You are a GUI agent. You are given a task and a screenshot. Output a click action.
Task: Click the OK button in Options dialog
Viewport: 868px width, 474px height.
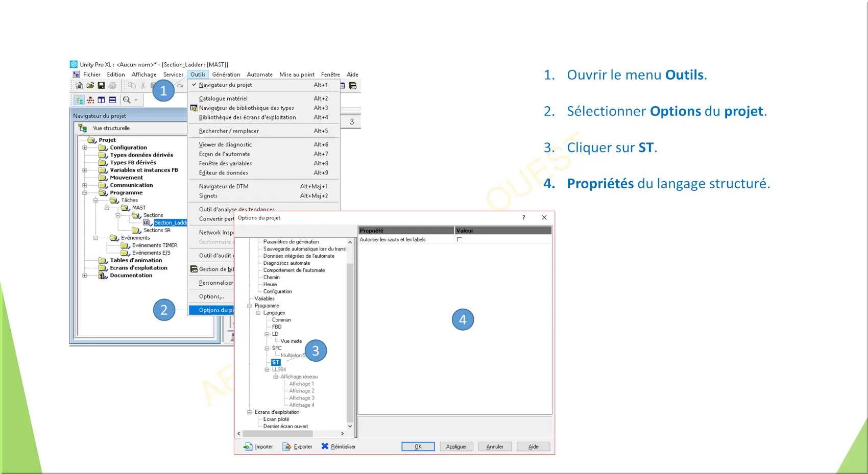pos(418,446)
